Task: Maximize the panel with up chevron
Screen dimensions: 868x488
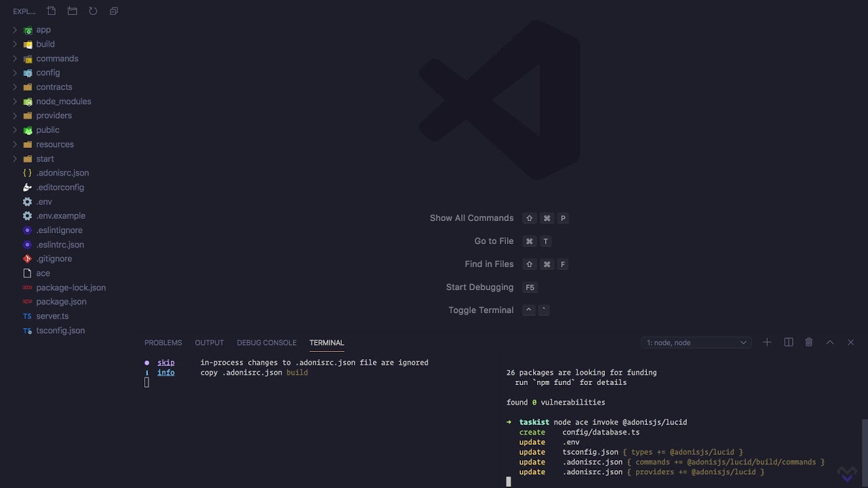Action: (x=829, y=342)
